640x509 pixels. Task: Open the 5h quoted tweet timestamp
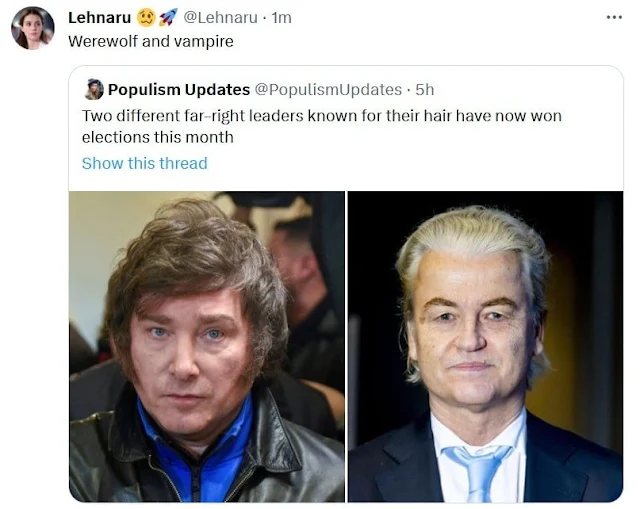pyautogui.click(x=424, y=90)
